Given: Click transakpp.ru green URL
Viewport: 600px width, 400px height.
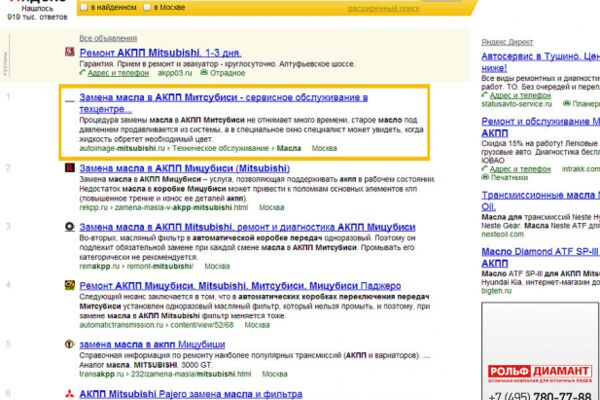Looking at the screenshot, I should 165,374.
